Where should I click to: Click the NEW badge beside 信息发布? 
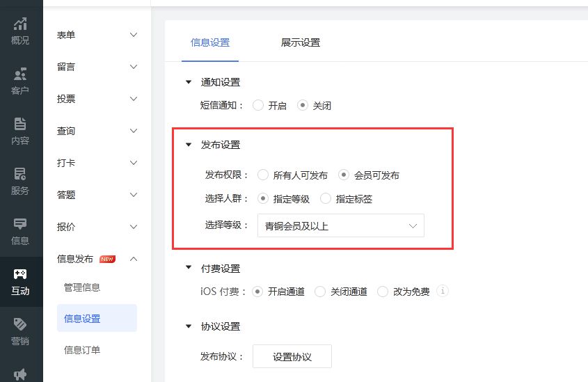coord(107,259)
